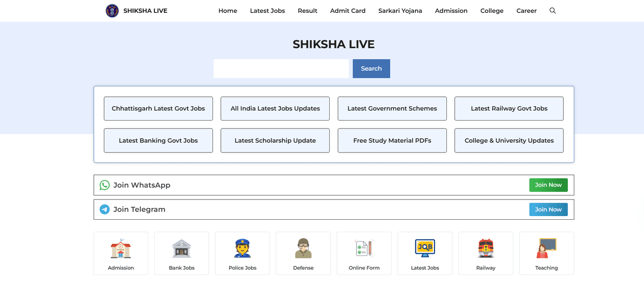Click the Telegram logo icon
Image resolution: width=644 pixels, height=281 pixels.
click(x=105, y=210)
